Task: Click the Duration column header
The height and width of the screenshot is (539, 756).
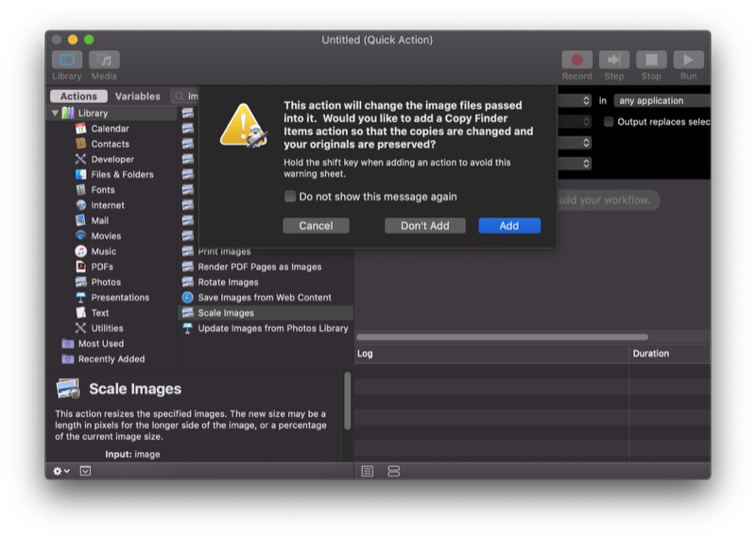Action: point(669,354)
